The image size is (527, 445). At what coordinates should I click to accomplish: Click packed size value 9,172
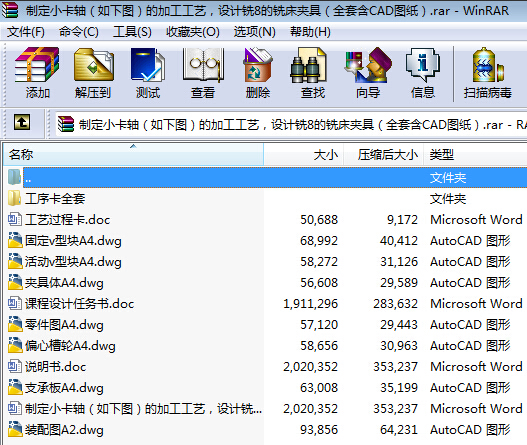click(x=402, y=220)
